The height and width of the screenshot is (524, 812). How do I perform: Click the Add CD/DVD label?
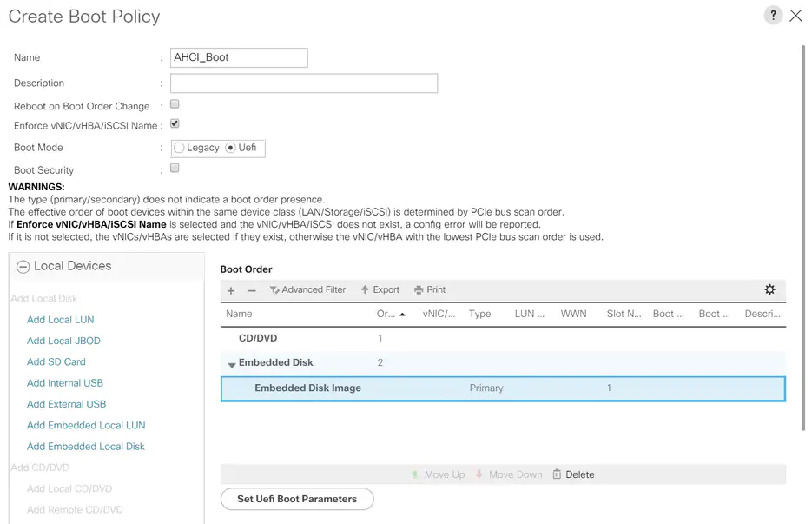tap(40, 468)
